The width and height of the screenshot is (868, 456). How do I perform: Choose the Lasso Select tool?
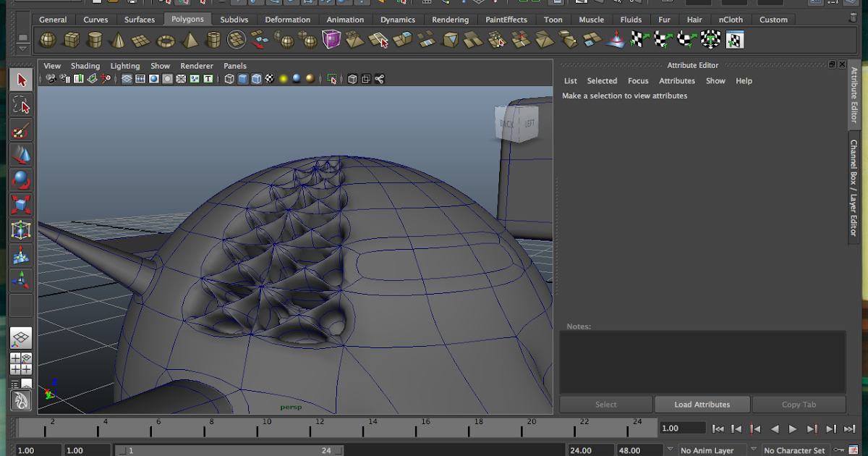point(21,105)
